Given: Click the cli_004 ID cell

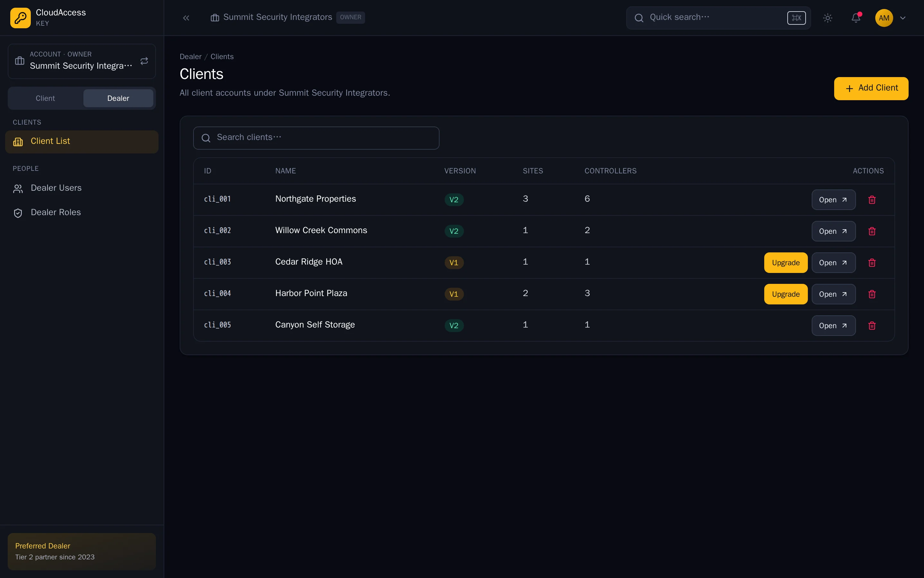Looking at the screenshot, I should (217, 293).
